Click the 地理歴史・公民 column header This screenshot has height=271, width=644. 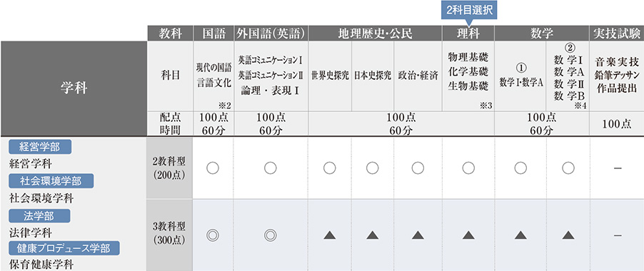tap(375, 34)
